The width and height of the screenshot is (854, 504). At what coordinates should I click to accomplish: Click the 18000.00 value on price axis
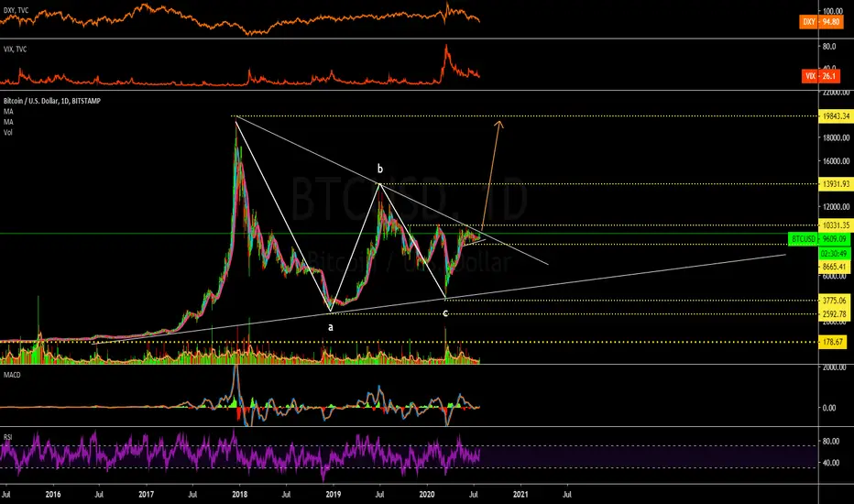tap(836, 137)
